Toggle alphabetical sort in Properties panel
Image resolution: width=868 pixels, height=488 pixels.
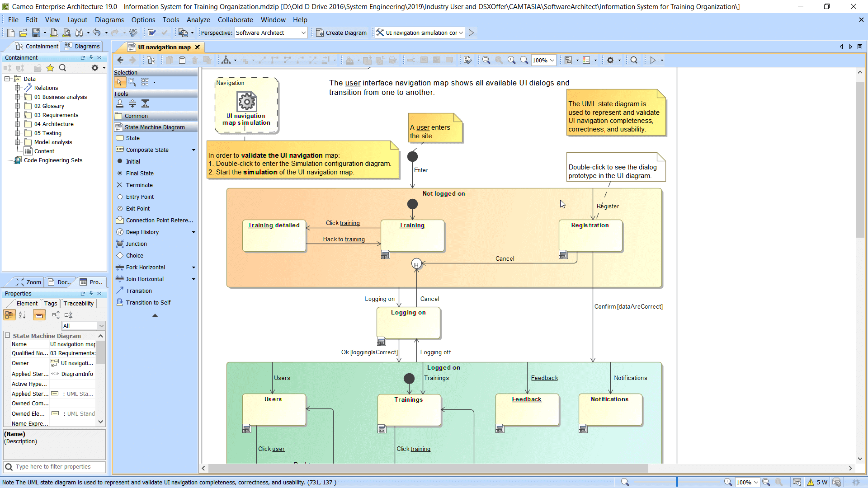click(x=23, y=315)
